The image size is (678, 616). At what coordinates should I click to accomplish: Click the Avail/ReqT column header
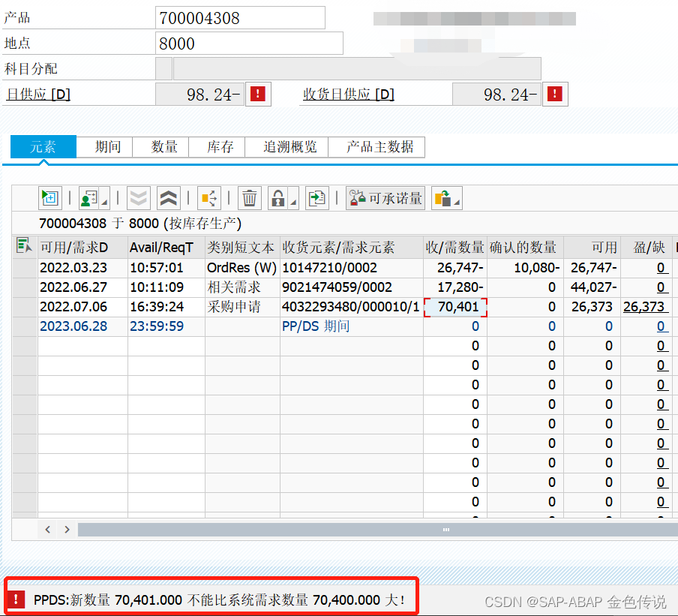coord(166,247)
